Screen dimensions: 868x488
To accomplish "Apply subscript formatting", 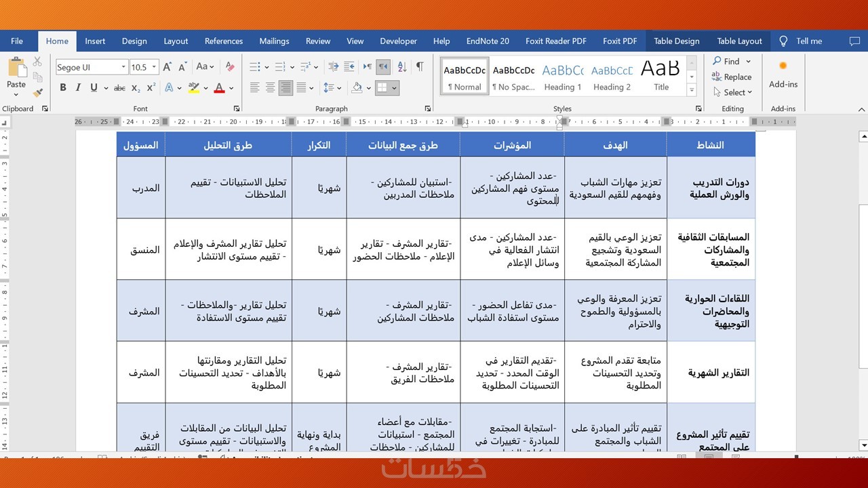I will tap(136, 87).
